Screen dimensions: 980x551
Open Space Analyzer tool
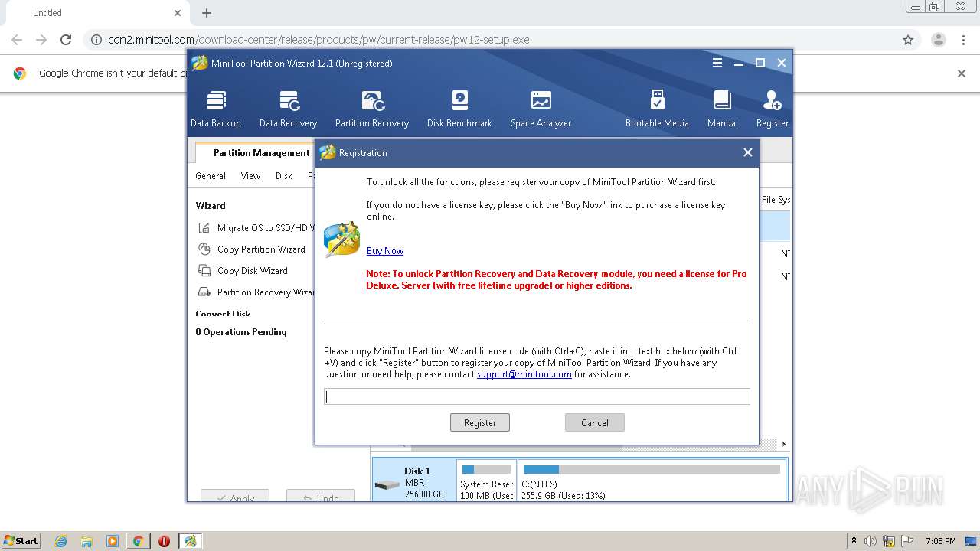pyautogui.click(x=541, y=109)
